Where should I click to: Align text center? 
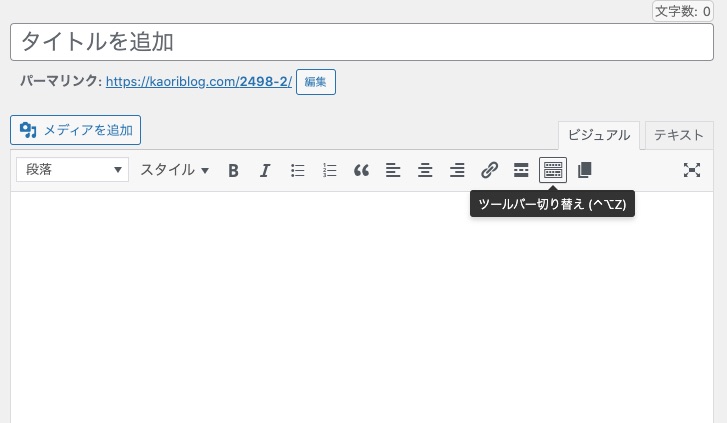pyautogui.click(x=425, y=170)
